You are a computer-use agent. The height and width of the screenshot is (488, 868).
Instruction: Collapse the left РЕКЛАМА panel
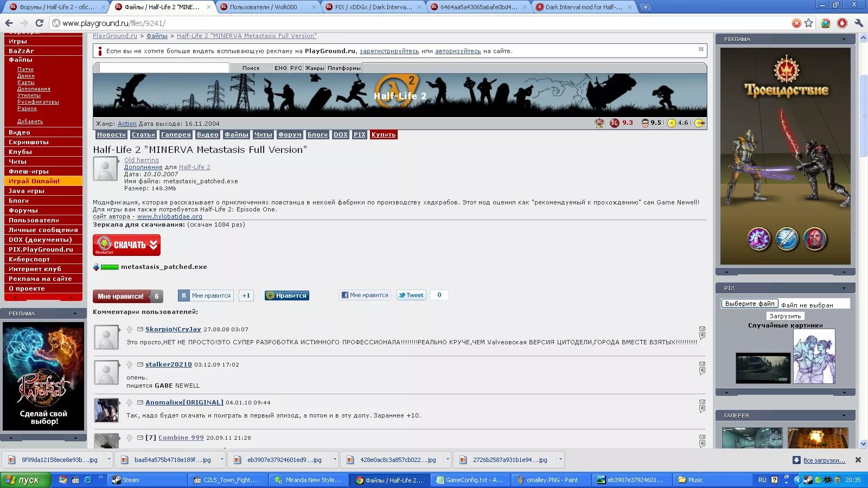pos(75,313)
